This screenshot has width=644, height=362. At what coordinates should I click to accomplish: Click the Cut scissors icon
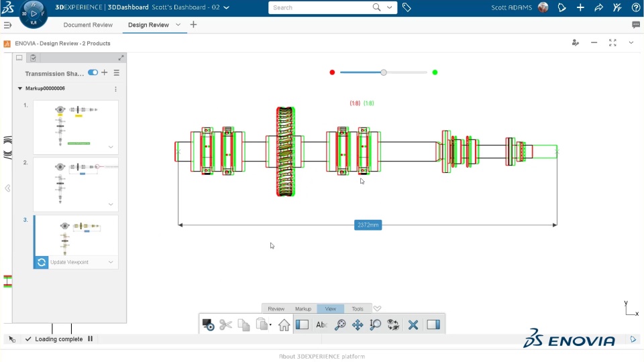coord(225,324)
